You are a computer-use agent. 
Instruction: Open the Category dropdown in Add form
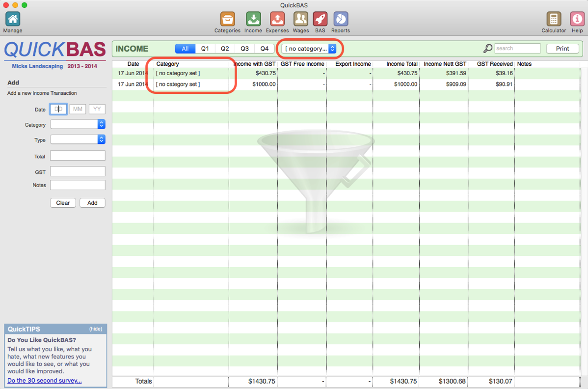coord(78,125)
